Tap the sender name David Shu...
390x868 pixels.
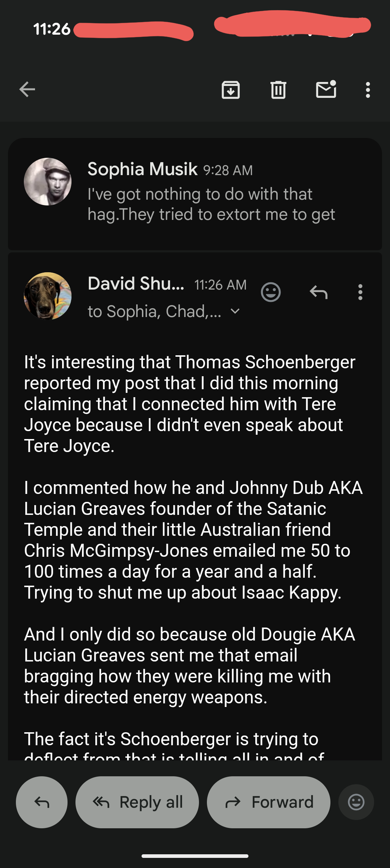click(136, 284)
